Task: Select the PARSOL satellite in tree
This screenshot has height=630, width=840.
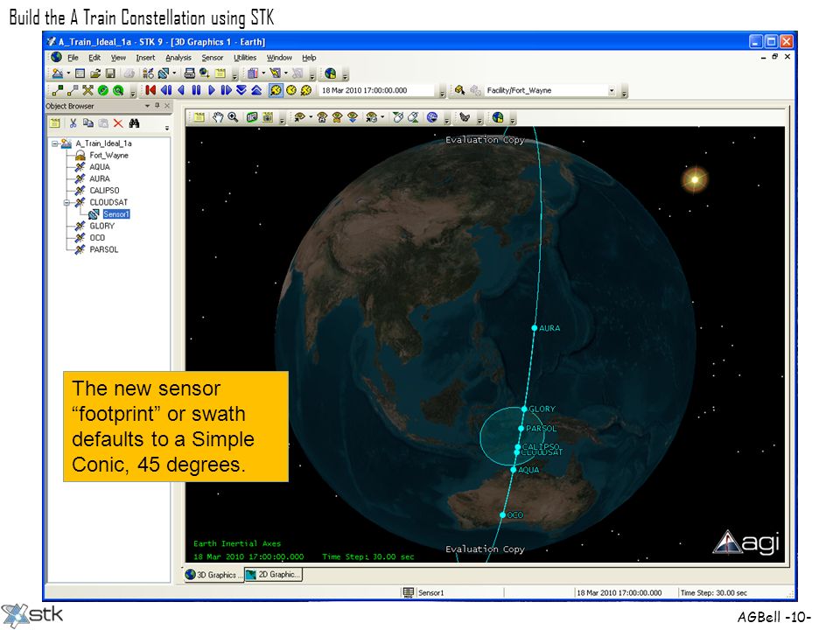Action: 104,249
